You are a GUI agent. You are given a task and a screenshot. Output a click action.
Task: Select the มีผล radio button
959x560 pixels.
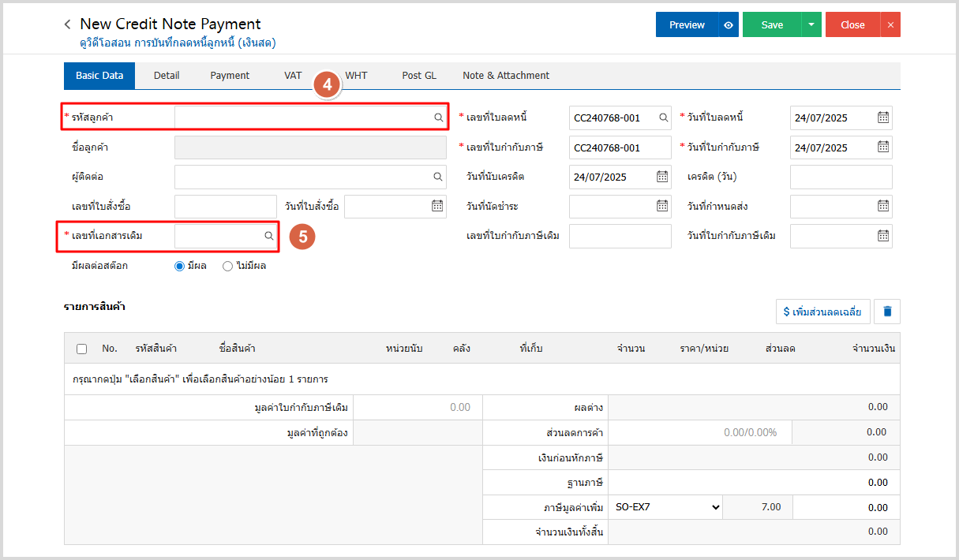click(179, 266)
